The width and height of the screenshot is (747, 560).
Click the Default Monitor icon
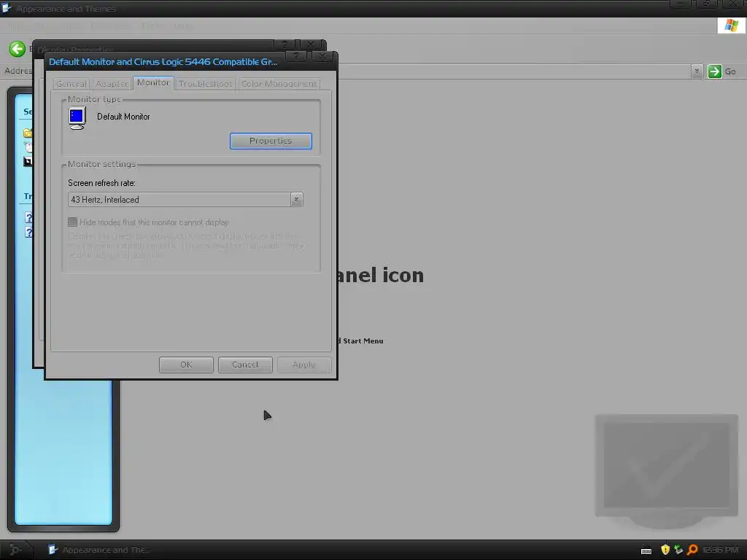click(x=77, y=117)
